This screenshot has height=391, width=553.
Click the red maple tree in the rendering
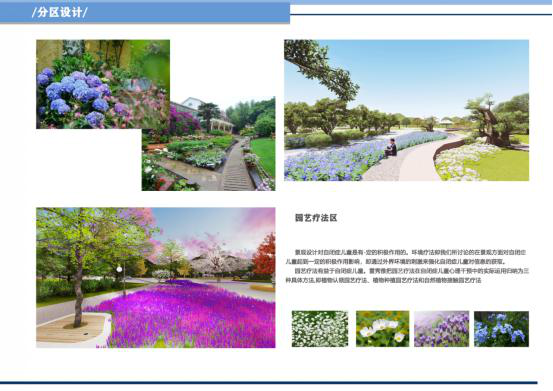coord(265,255)
